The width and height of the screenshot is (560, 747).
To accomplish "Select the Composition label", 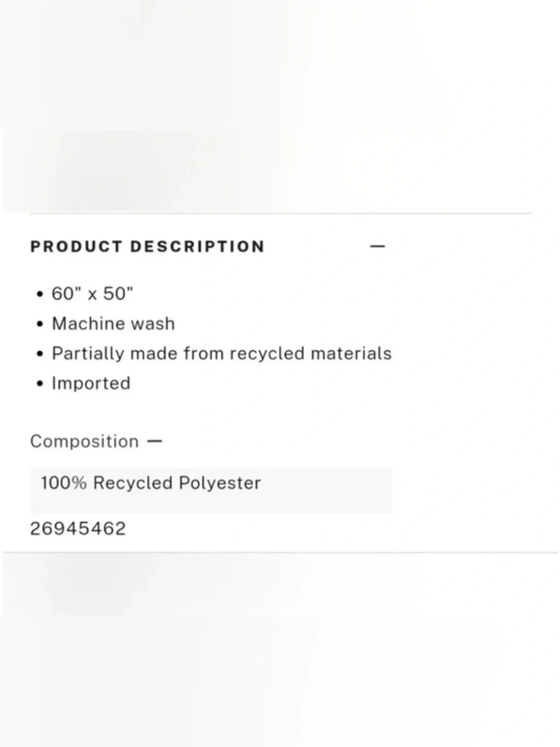I will click(85, 441).
